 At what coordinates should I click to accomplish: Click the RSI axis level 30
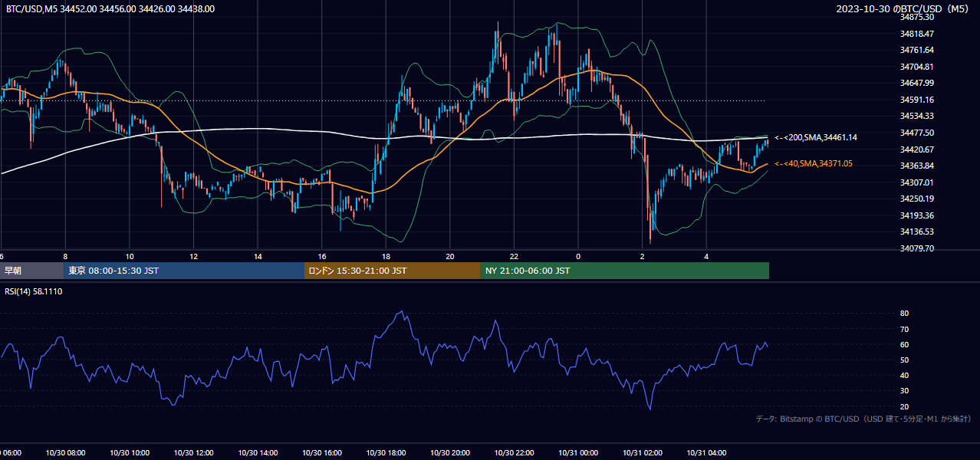(x=904, y=391)
